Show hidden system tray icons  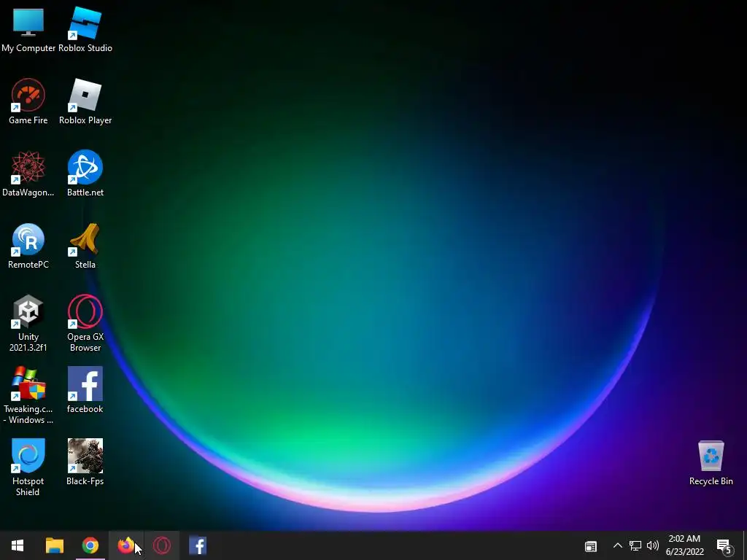coord(617,545)
